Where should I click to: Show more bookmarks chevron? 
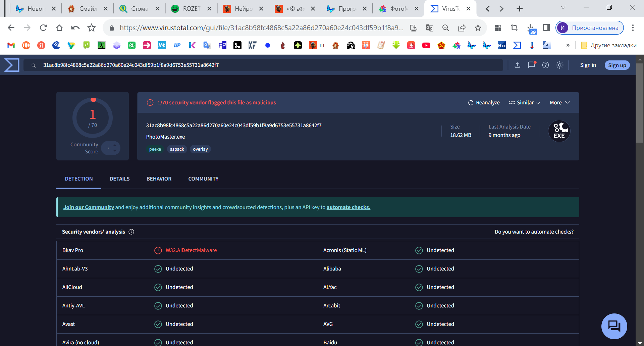[568, 45]
